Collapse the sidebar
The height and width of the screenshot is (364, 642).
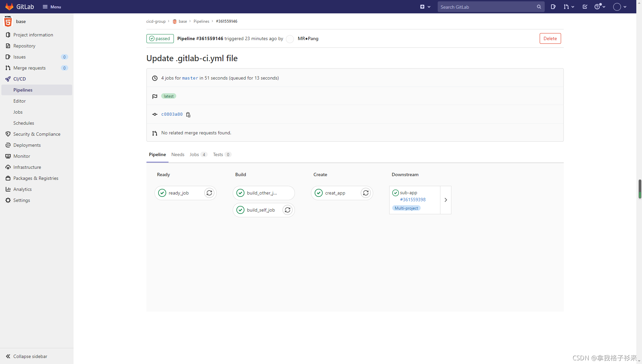(x=27, y=356)
